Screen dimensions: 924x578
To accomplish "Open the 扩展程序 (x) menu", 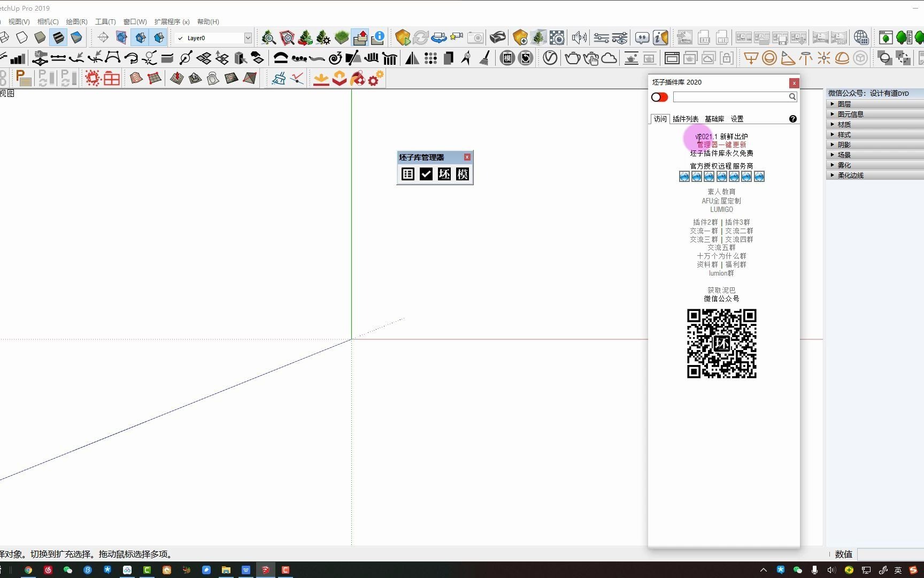I will coord(172,22).
